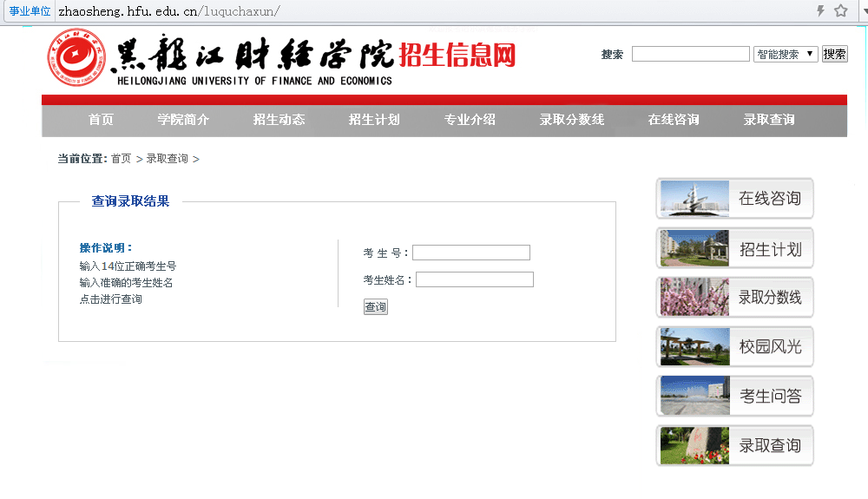Click the 操作说明 label text
The width and height of the screenshot is (868, 499).
pos(106,248)
